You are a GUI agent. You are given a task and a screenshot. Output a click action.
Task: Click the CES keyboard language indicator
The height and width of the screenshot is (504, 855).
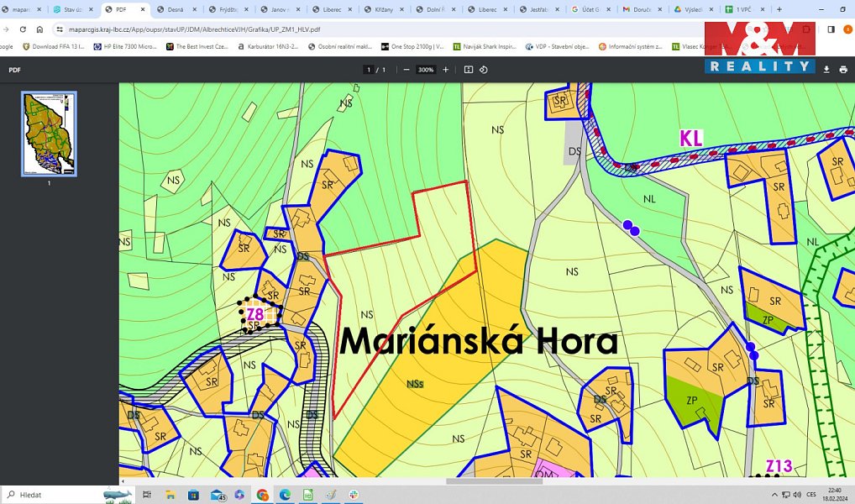coord(811,495)
